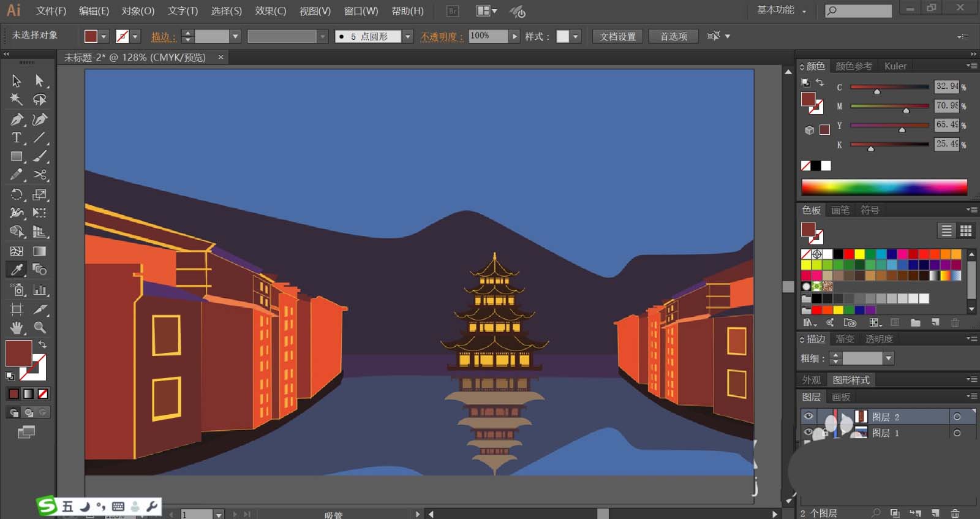The image size is (980, 519).
Task: Click the CMYK color spectrum bar
Action: click(884, 187)
